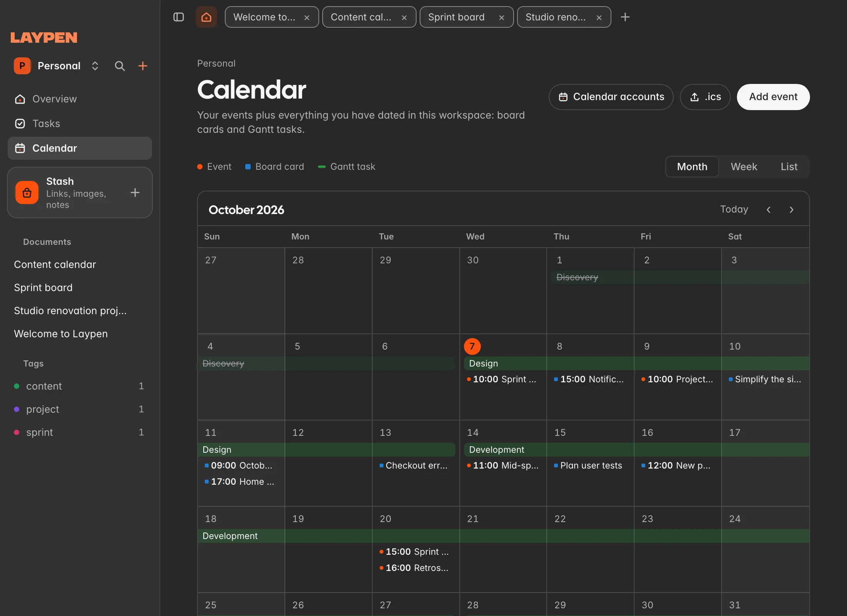Filter by the sprint tag

pyautogui.click(x=80, y=432)
